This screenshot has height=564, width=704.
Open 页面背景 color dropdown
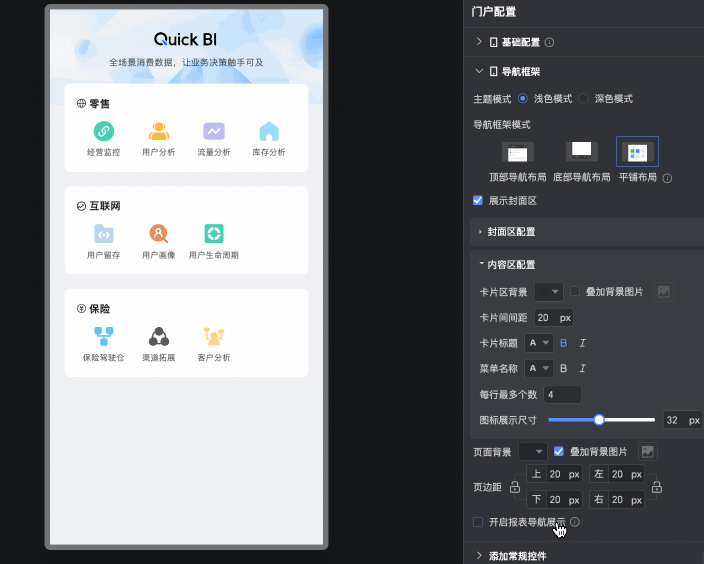532,452
